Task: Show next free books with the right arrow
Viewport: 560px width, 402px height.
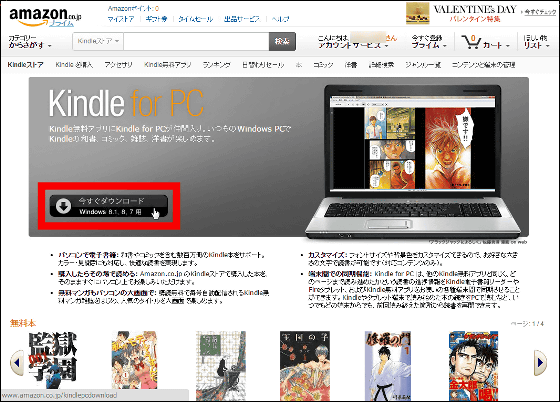Action: click(540, 363)
